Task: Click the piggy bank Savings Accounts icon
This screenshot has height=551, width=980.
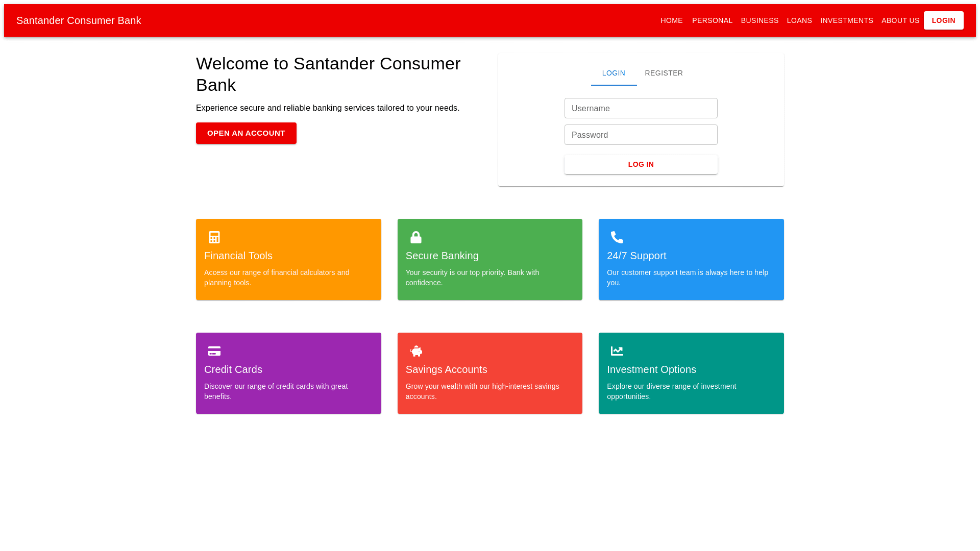Action: (x=416, y=351)
